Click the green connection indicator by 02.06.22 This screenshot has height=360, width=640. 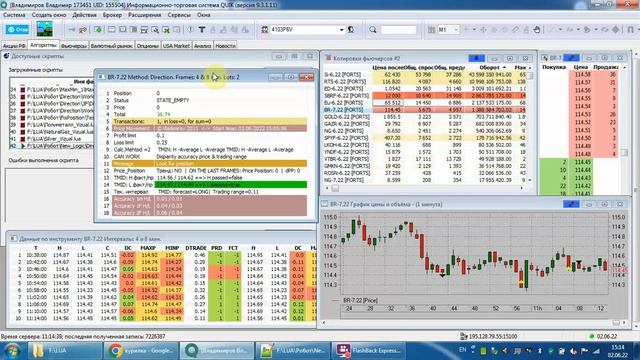click(591, 336)
